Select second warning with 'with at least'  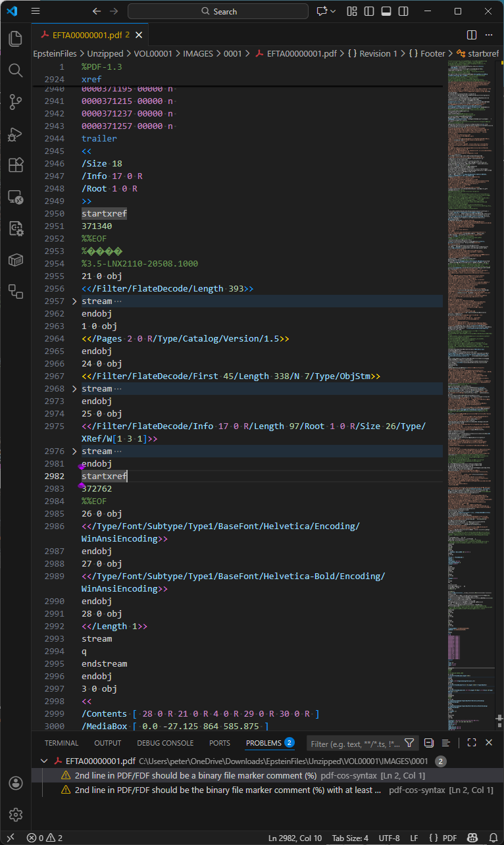(x=268, y=790)
